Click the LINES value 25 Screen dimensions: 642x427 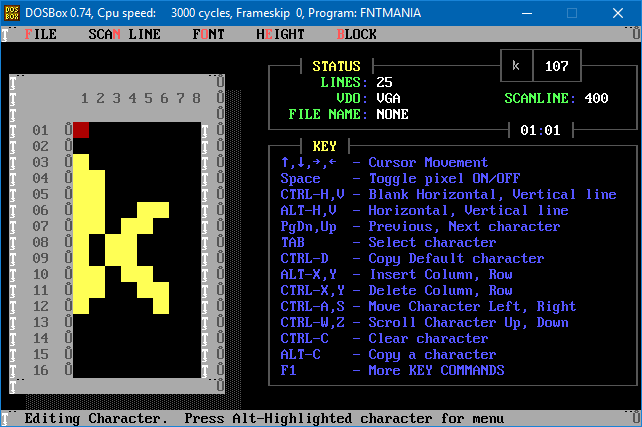[x=384, y=83]
